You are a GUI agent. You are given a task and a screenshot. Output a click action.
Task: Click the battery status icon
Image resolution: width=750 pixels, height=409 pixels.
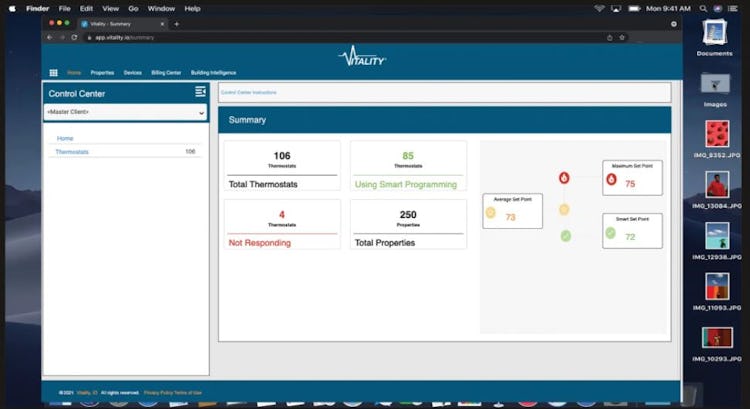(634, 9)
